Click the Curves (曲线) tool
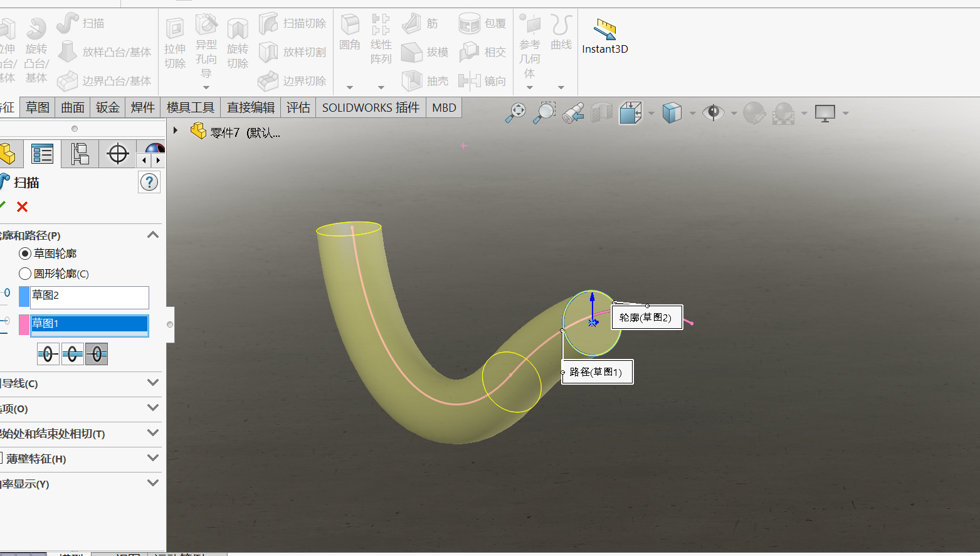The image size is (980, 556). click(x=561, y=33)
